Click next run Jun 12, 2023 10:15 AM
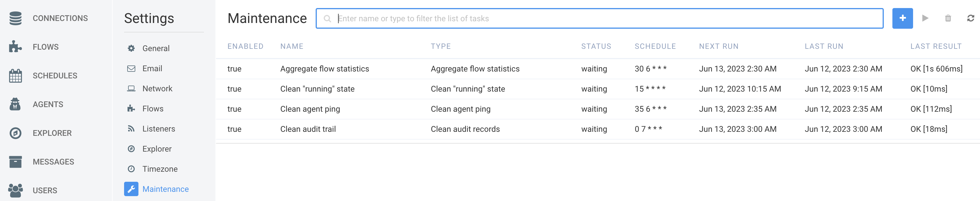The width and height of the screenshot is (980, 201). click(740, 89)
